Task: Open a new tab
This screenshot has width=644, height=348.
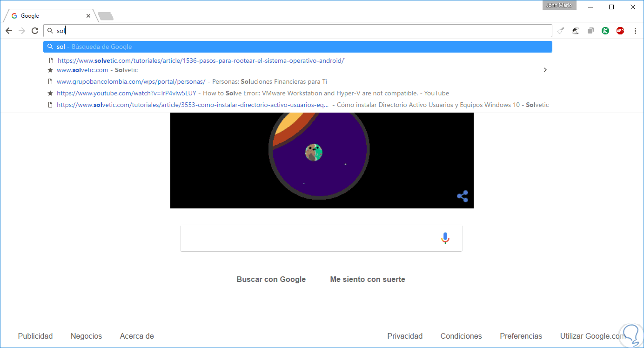Action: [106, 16]
